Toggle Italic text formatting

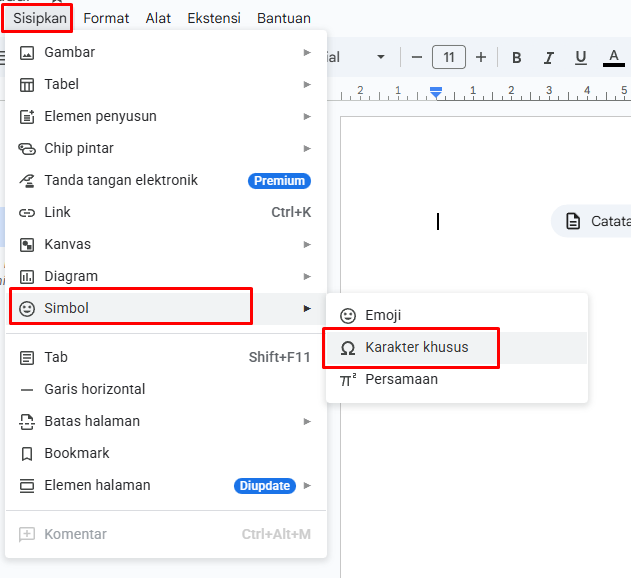pyautogui.click(x=548, y=58)
